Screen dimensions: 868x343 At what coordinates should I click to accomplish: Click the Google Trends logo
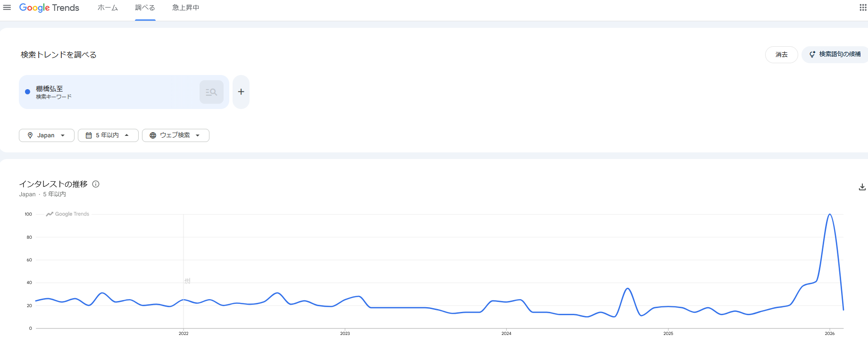[49, 8]
